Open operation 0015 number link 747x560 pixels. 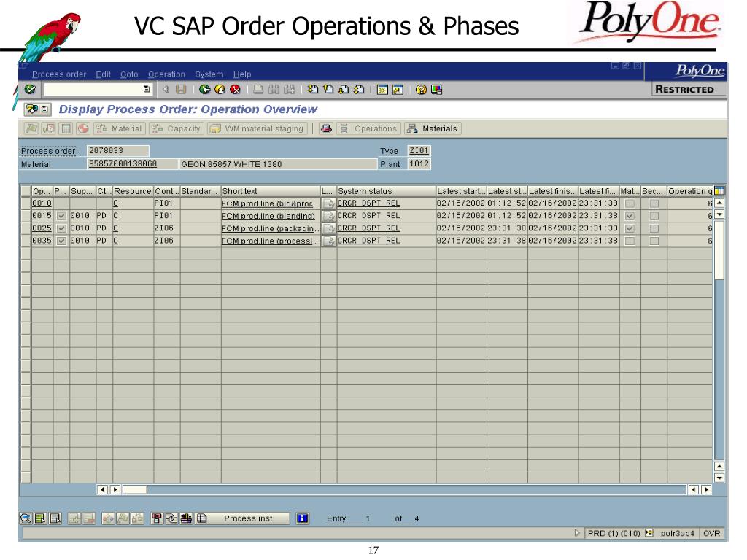click(42, 216)
